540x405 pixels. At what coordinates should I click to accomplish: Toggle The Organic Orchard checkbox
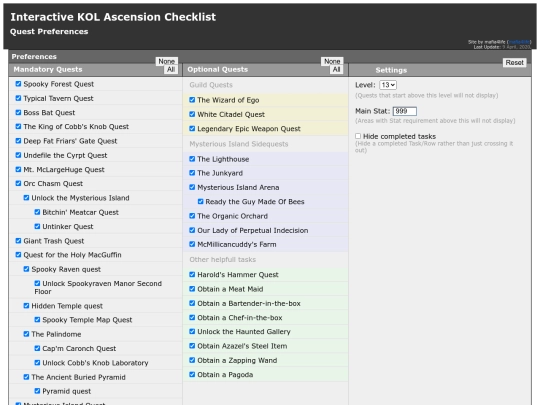click(x=192, y=216)
